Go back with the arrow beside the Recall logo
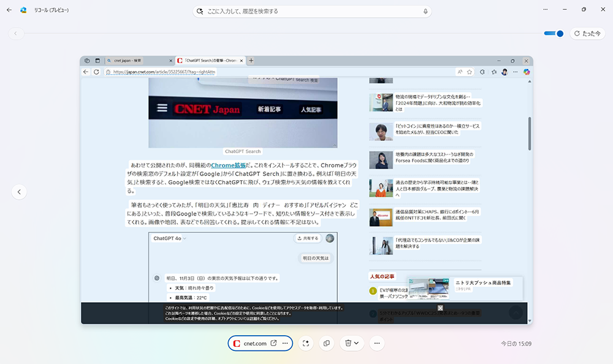 point(9,10)
